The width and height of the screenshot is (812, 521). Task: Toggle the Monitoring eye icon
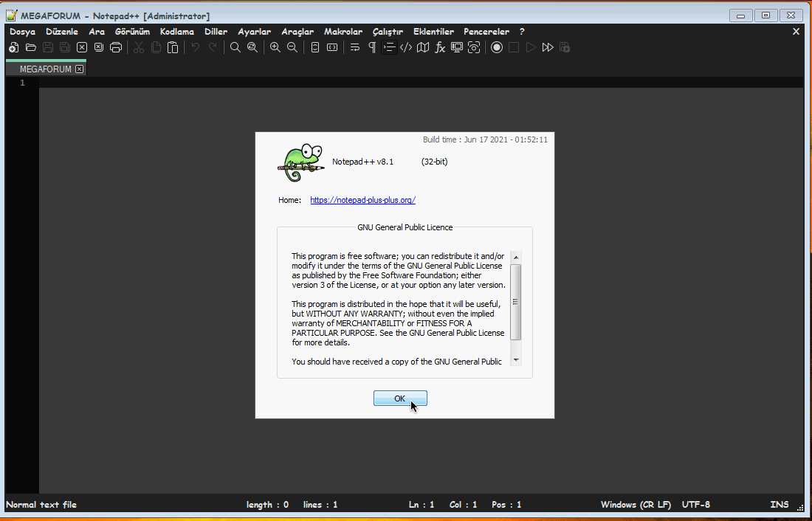click(x=474, y=48)
